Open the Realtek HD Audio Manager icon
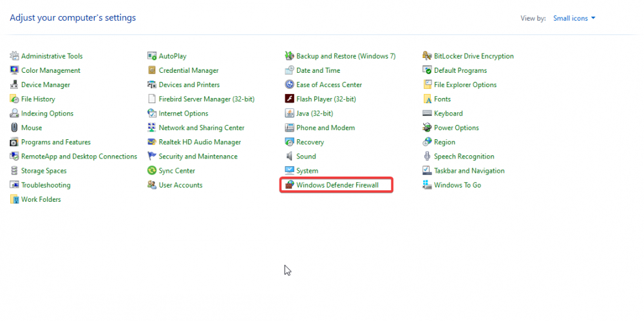 tap(152, 142)
